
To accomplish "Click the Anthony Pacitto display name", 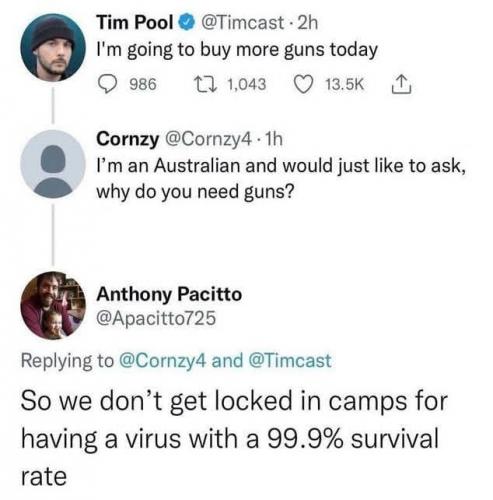I will point(169,295).
